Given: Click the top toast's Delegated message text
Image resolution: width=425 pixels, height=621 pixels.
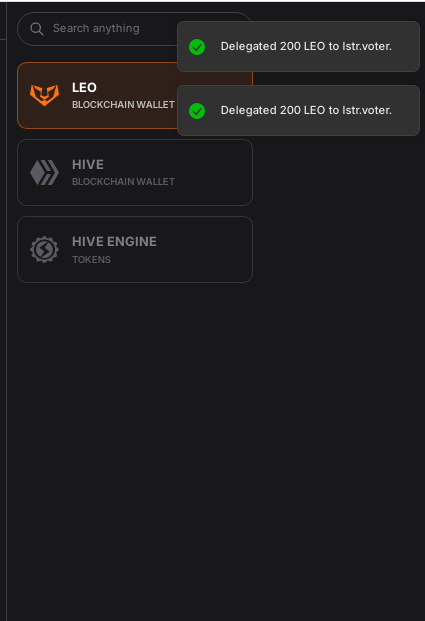Looking at the screenshot, I should pos(306,46).
